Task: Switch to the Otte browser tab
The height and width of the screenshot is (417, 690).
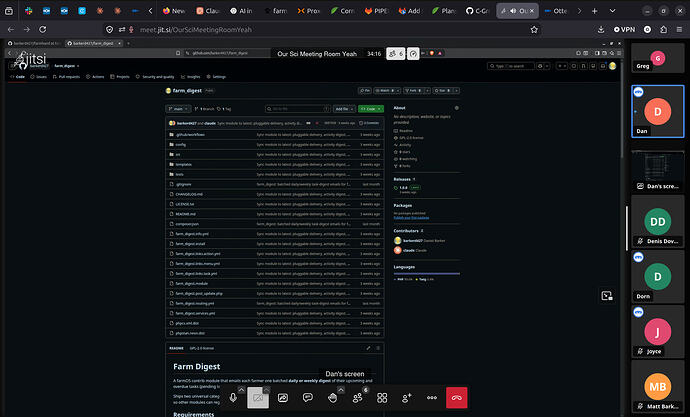Action: coord(556,11)
